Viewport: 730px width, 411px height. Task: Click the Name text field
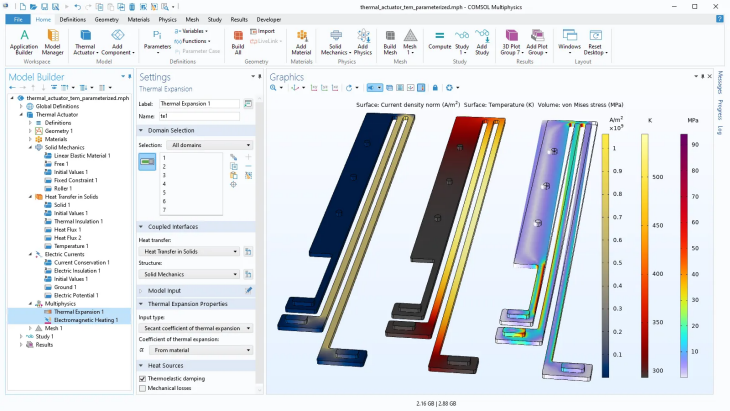click(199, 116)
